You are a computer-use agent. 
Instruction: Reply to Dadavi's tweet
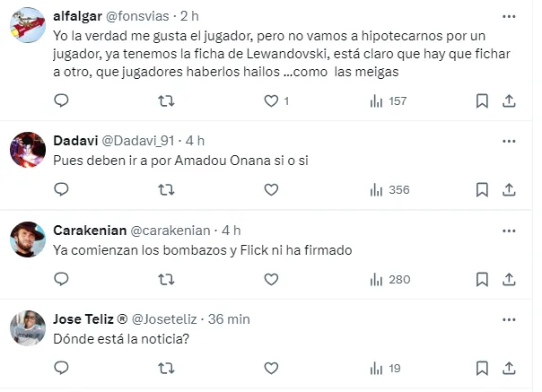click(x=61, y=189)
